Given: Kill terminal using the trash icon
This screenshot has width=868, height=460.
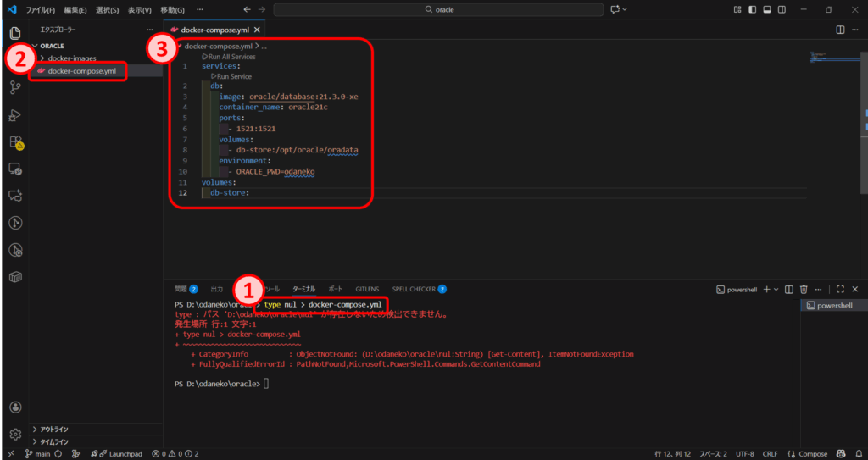Looking at the screenshot, I should (804, 289).
